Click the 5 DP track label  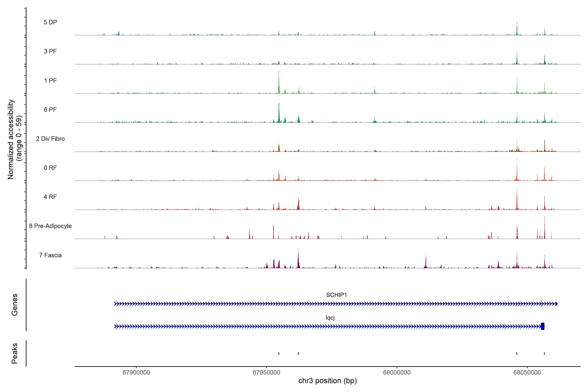tap(50, 22)
